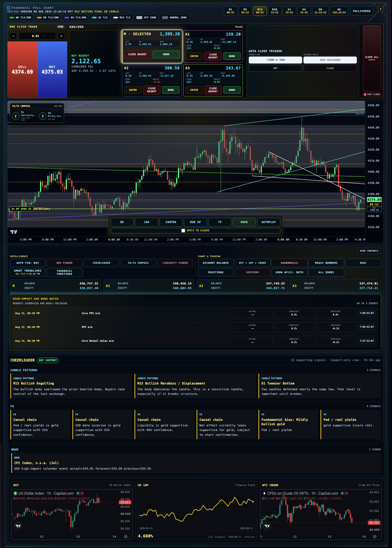Select the M30 timeframe tab
This screenshot has width=392, height=548.
click(x=275, y=11)
